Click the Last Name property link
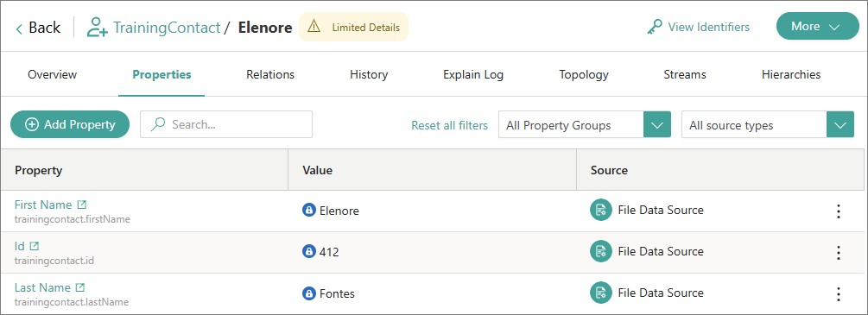The image size is (868, 315). point(42,288)
